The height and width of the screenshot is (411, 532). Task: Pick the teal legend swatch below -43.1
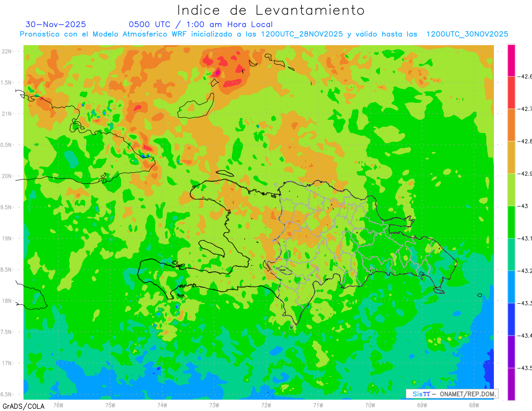[x=511, y=254]
